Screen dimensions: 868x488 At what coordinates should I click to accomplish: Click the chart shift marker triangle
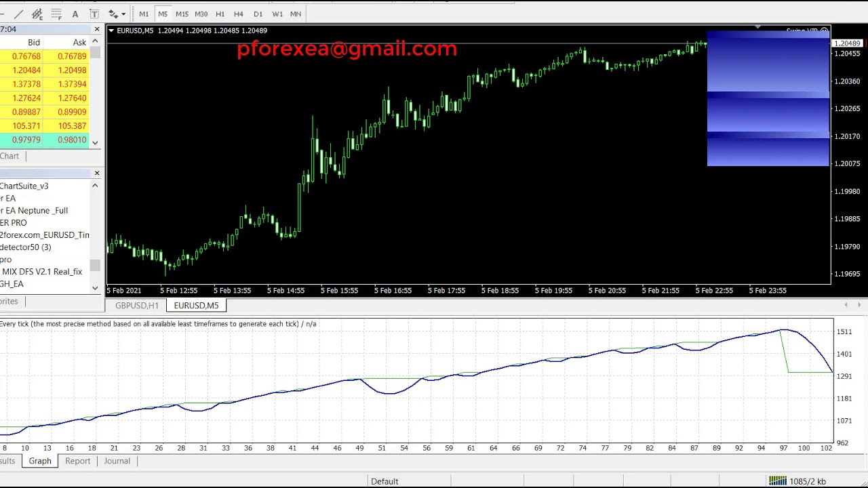click(x=757, y=28)
